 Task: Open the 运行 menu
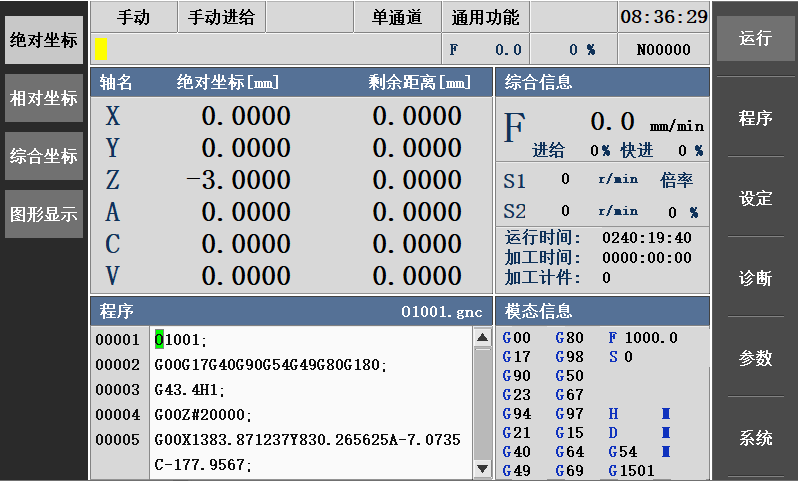click(x=755, y=39)
